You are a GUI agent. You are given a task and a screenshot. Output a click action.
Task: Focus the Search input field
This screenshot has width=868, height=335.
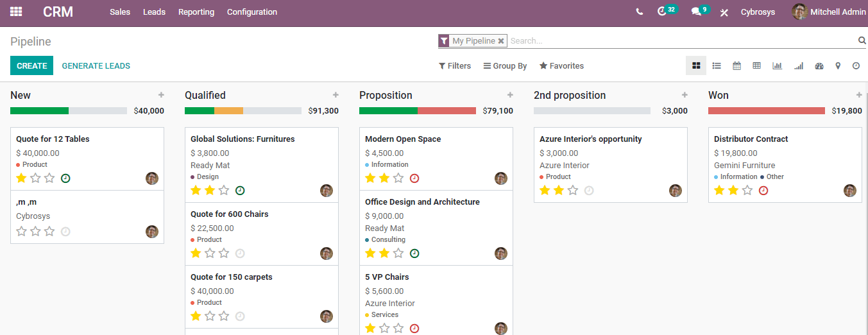click(683, 40)
